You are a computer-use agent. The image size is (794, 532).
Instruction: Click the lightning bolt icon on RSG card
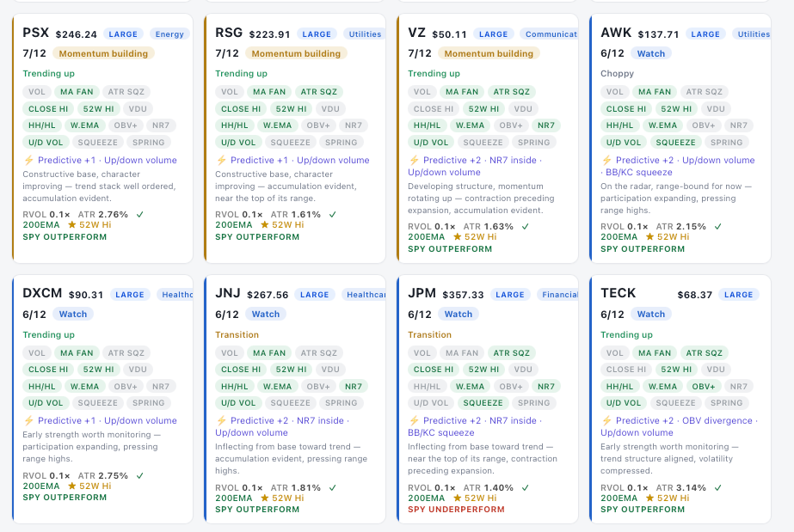[221, 161]
